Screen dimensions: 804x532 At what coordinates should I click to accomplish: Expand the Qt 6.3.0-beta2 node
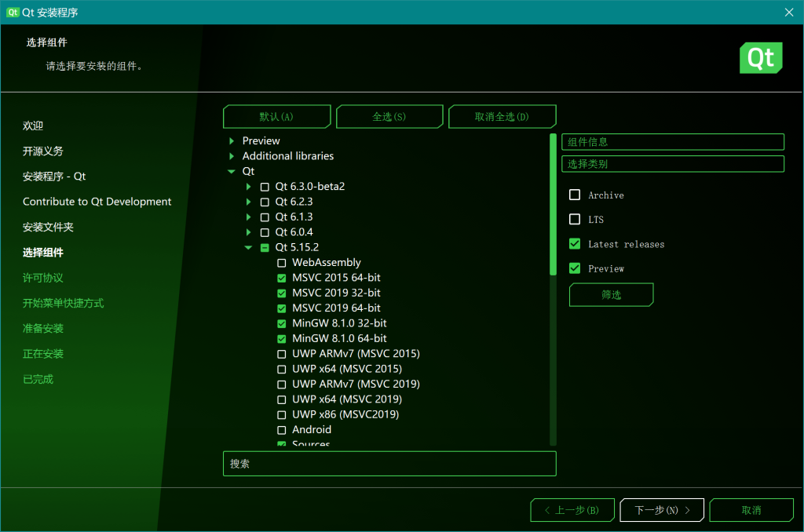pos(249,187)
